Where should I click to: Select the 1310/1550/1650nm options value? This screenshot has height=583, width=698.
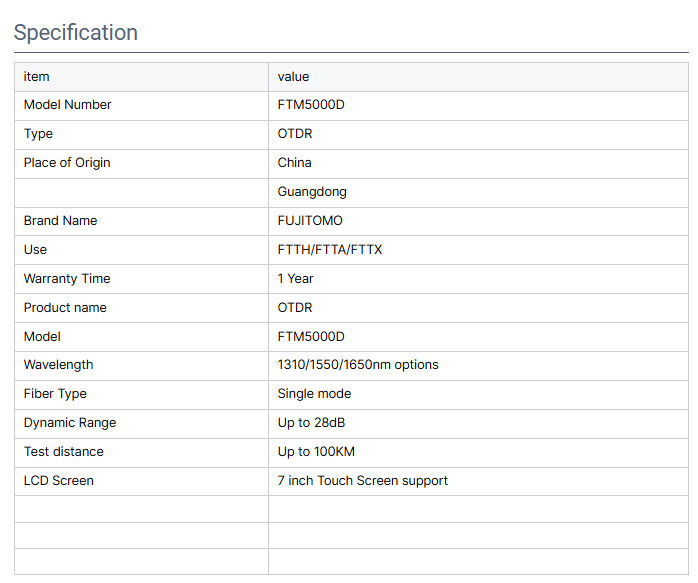click(357, 365)
